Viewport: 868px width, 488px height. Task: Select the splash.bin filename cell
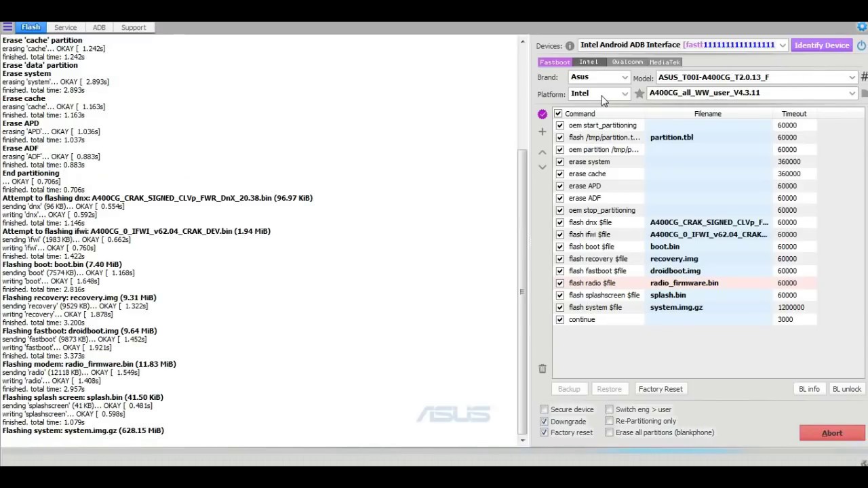tap(708, 296)
